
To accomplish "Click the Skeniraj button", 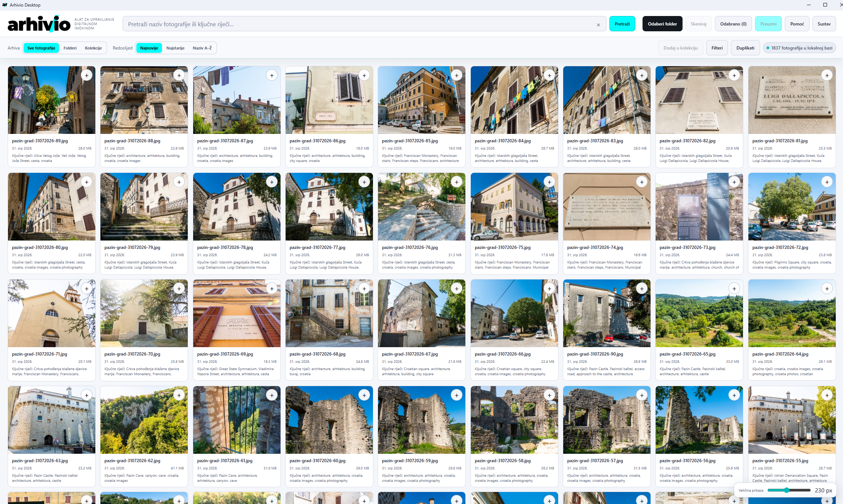I will tap(699, 24).
